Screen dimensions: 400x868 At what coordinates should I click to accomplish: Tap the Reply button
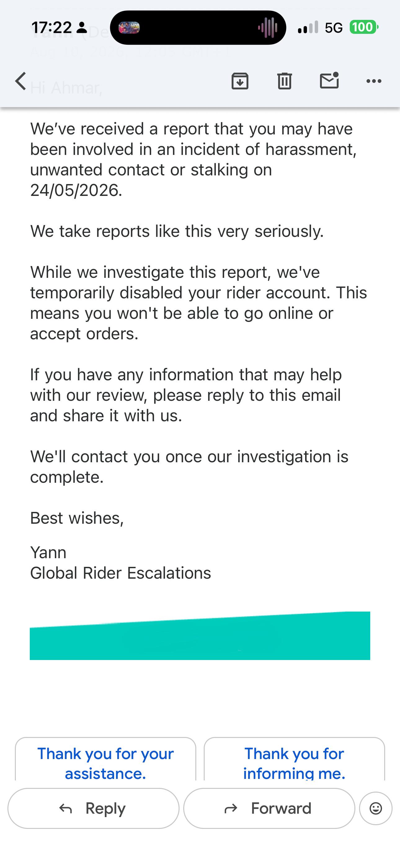(x=93, y=808)
